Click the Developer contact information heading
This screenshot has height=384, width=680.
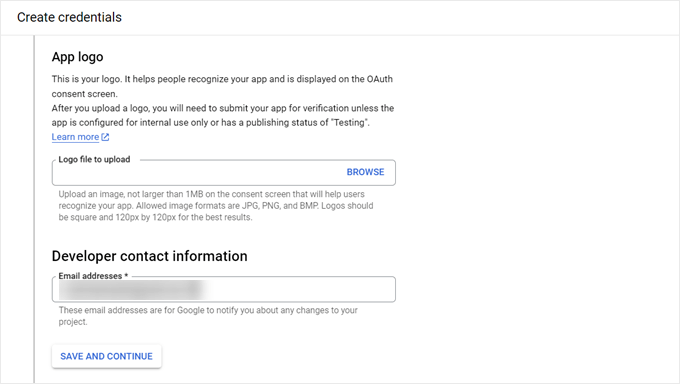click(150, 256)
